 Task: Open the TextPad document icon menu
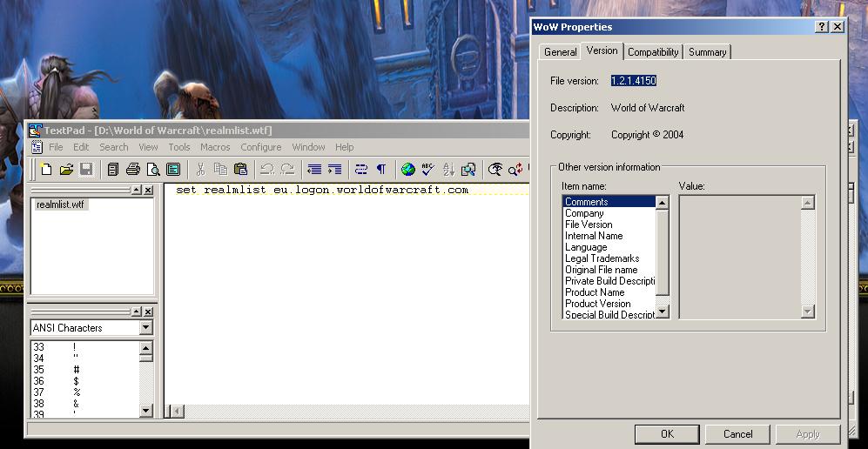click(x=37, y=147)
